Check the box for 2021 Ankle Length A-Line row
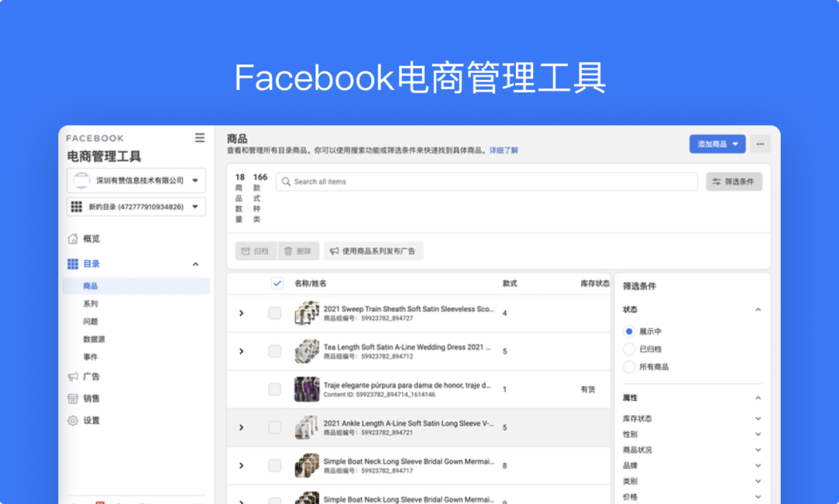The height and width of the screenshot is (504, 839). point(274,427)
